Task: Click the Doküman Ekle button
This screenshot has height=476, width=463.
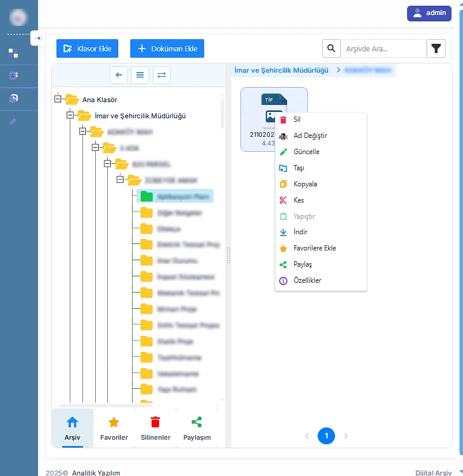Action: click(167, 48)
